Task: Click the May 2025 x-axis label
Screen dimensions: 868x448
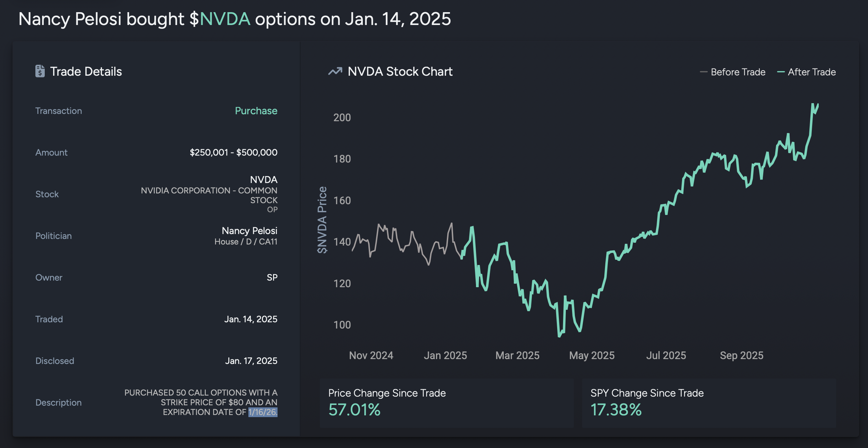Action: [x=592, y=355]
